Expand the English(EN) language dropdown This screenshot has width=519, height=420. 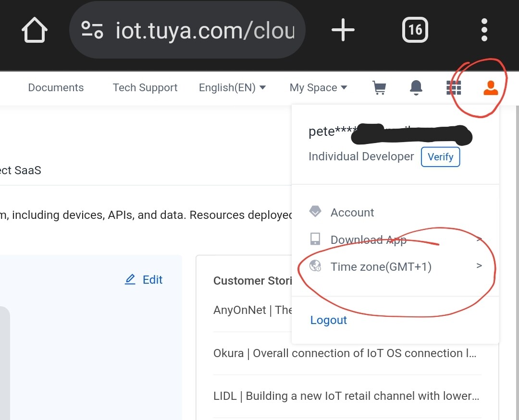click(x=232, y=87)
